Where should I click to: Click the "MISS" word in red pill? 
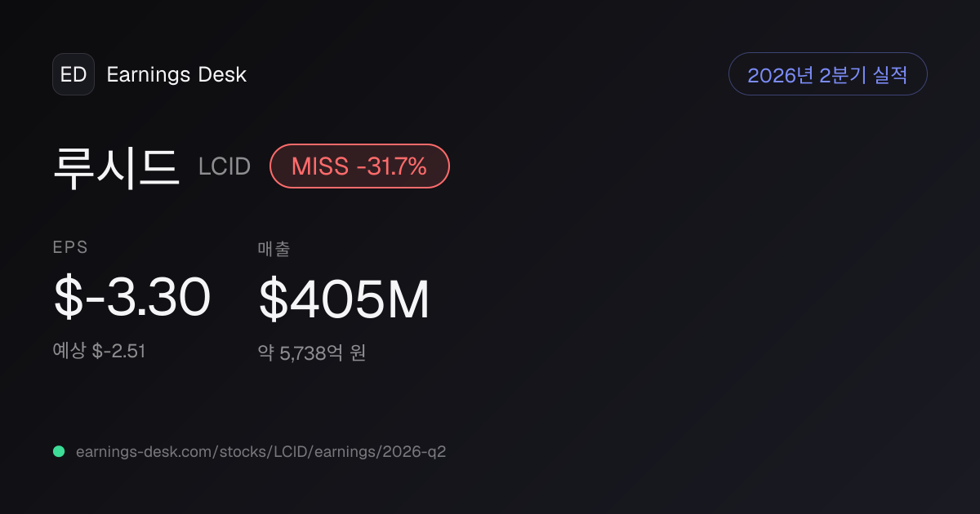tap(320, 166)
